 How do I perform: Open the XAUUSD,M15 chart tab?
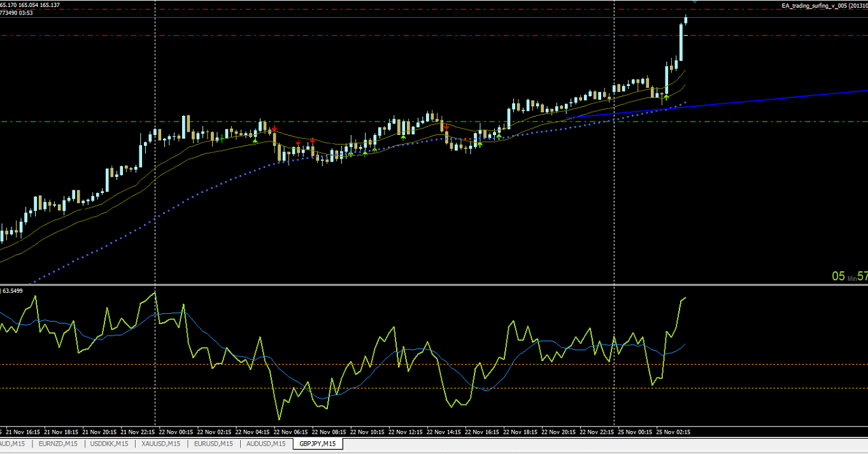point(161,444)
